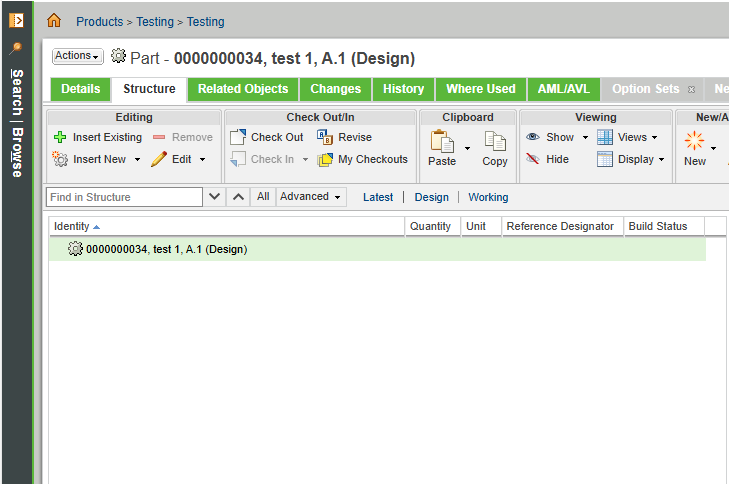
Task: Click the Revise icon
Action: [x=325, y=138]
